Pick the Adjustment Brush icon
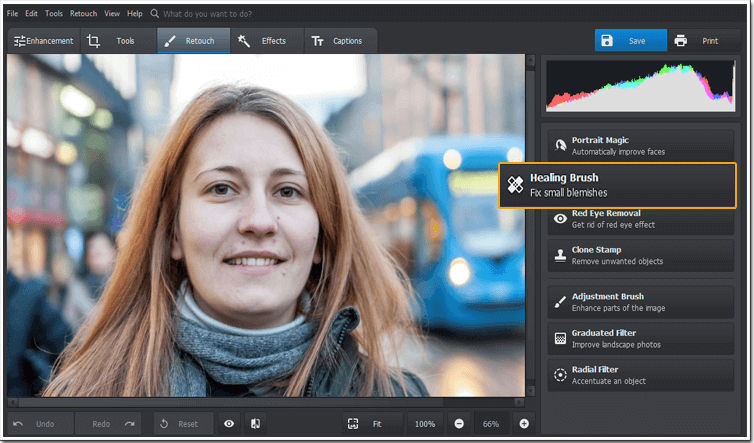754x443 pixels. tap(560, 302)
